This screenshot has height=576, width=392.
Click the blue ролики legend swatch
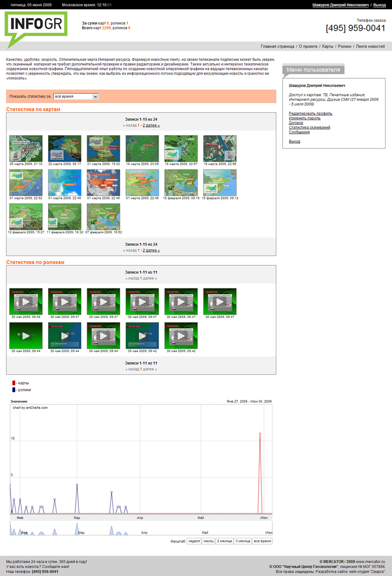click(14, 390)
